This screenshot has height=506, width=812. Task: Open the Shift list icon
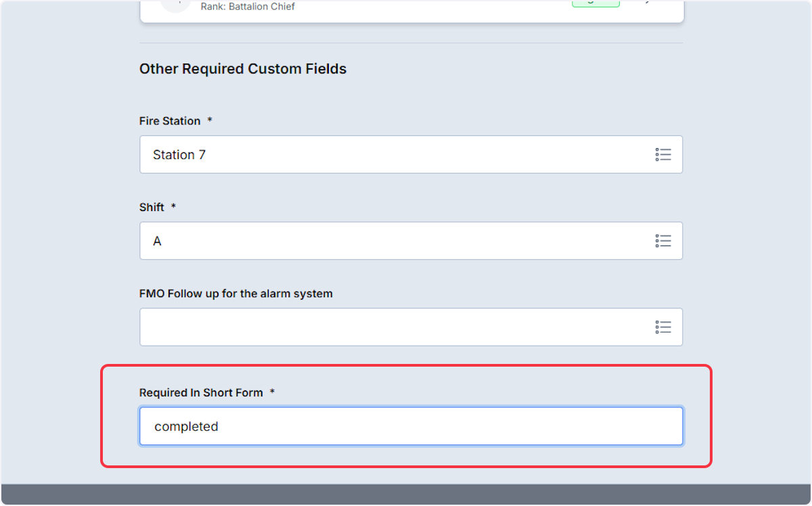tap(663, 241)
